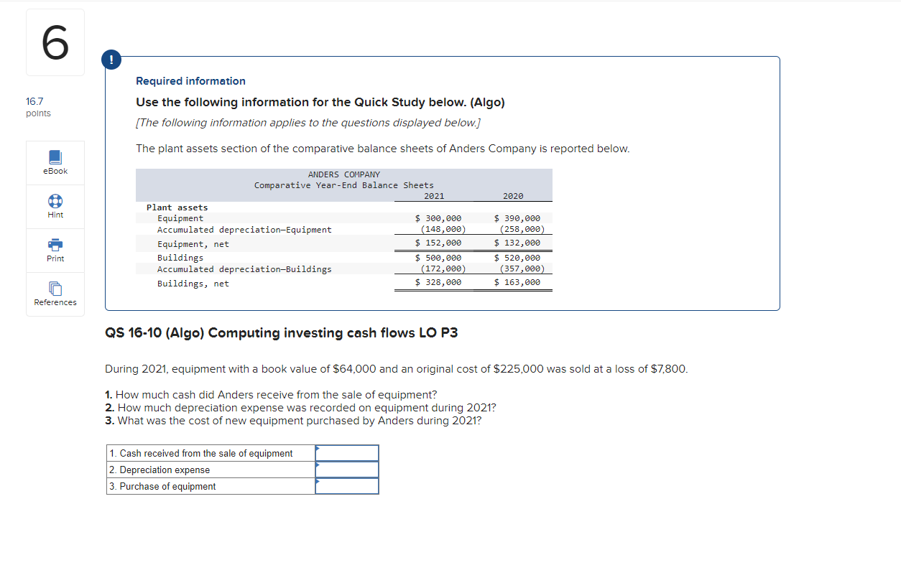Click the References text label
The width and height of the screenshot is (901, 588).
coord(55,302)
